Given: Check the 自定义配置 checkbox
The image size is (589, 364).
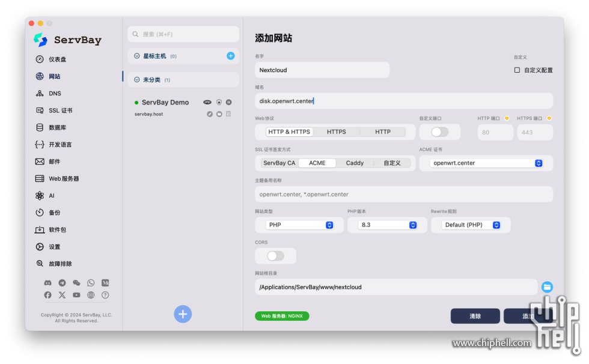Looking at the screenshot, I should point(517,70).
